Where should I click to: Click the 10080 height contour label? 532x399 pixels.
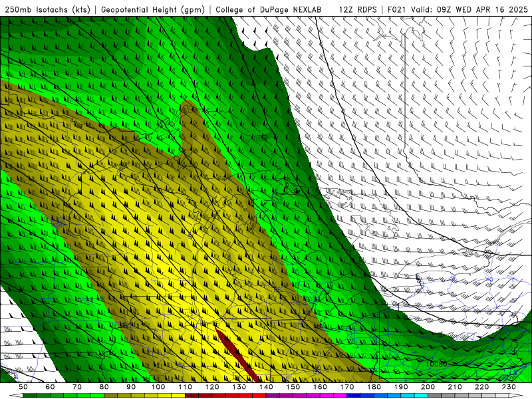click(x=436, y=364)
